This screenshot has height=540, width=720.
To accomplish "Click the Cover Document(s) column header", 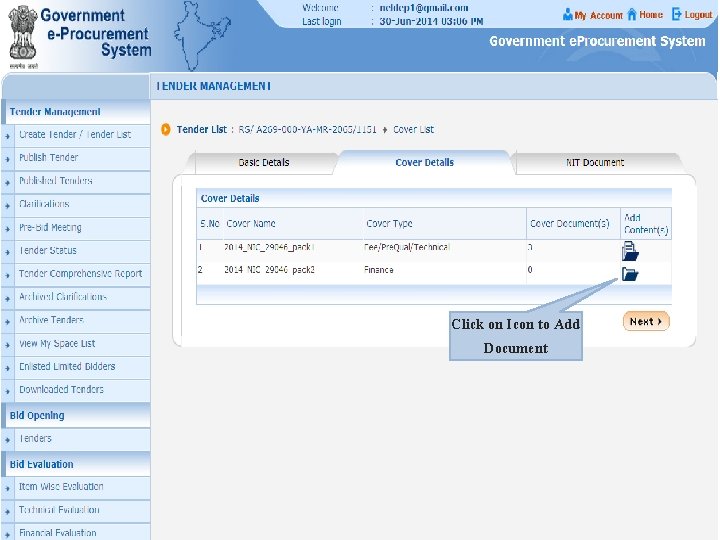I will (569, 224).
